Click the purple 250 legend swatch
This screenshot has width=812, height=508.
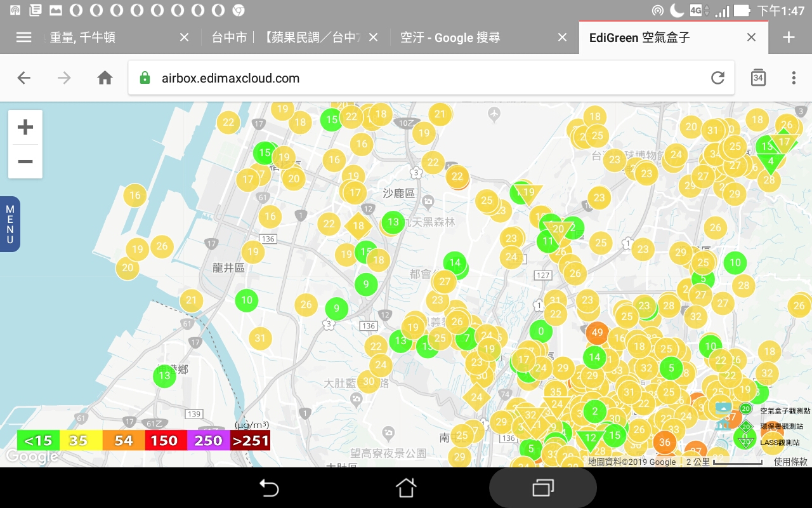pos(208,440)
